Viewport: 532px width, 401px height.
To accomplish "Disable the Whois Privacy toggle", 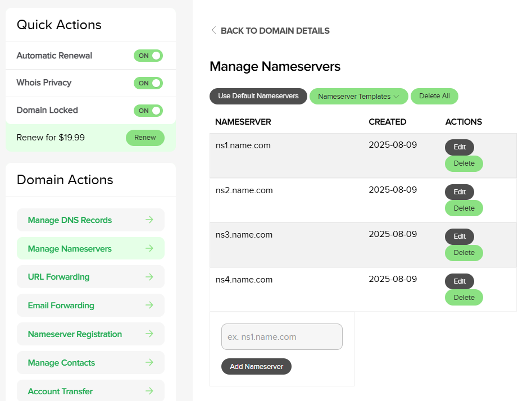I will (x=148, y=83).
